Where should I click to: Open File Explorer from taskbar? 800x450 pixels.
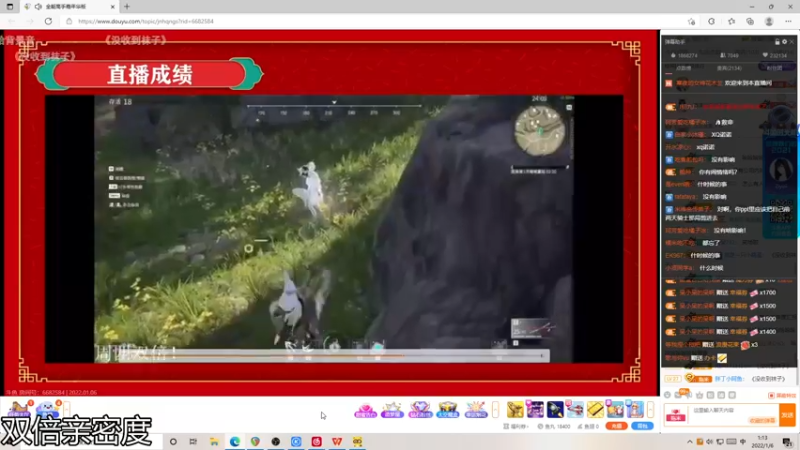click(214, 442)
